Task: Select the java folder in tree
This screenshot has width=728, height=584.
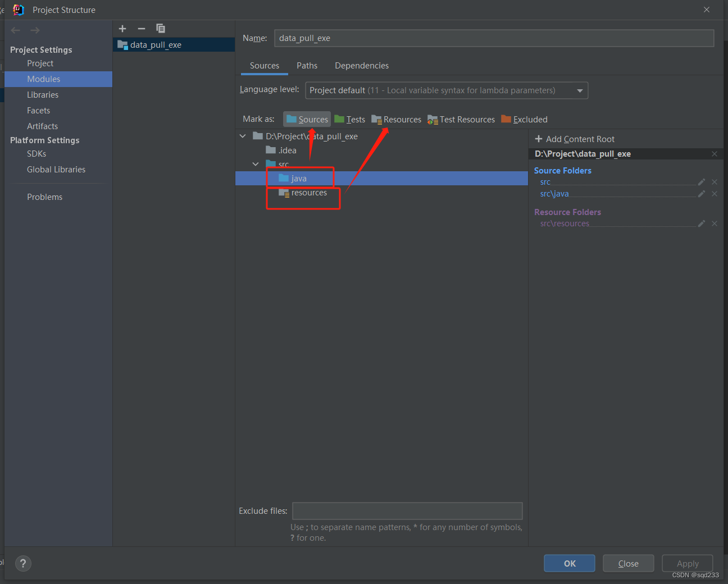Action: pyautogui.click(x=381, y=179)
